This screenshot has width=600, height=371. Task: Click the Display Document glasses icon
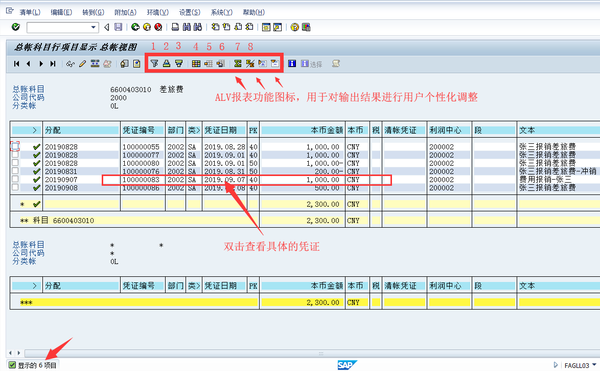70,64
